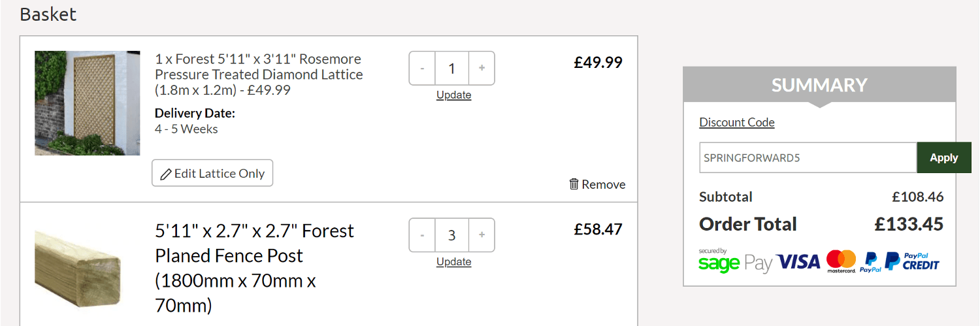Click the PayPal Credit logo
Screen dimensions: 980x326
(x=912, y=261)
